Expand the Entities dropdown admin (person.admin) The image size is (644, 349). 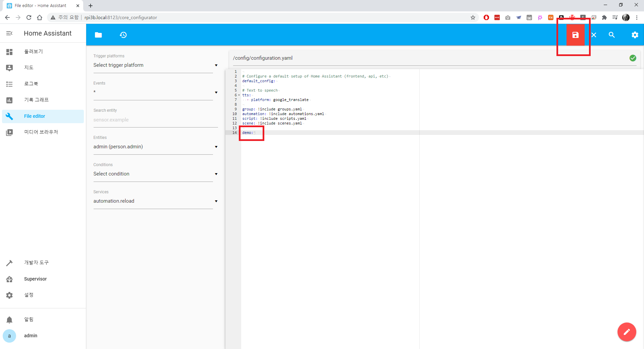pos(156,147)
